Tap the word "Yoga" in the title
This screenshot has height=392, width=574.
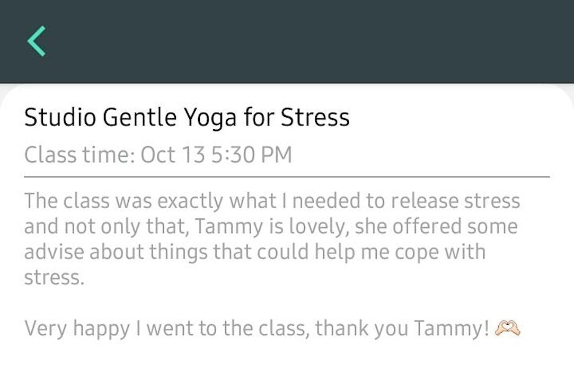[210, 118]
